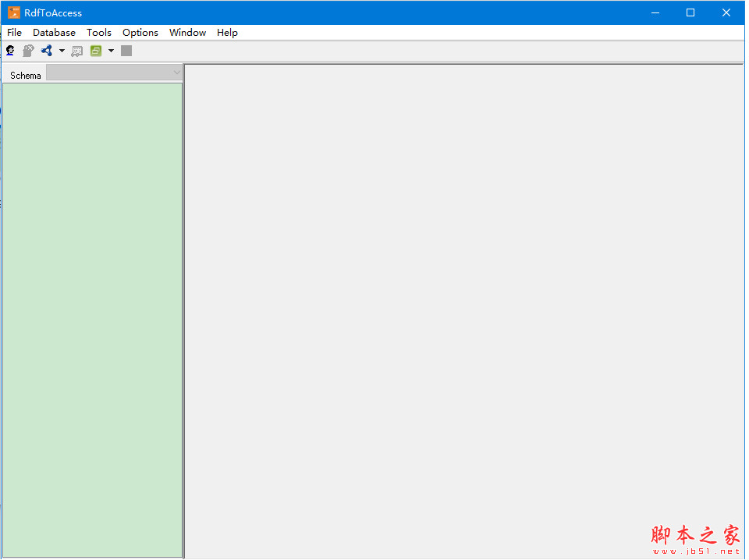The width and height of the screenshot is (749, 560).
Task: Open the Schema combo box
Action: pyautogui.click(x=114, y=73)
